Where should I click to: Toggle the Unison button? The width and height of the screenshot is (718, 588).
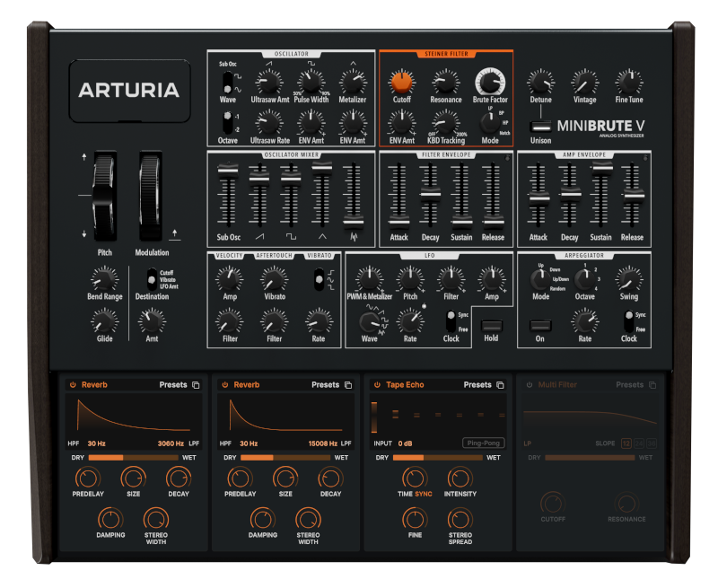coord(541,127)
